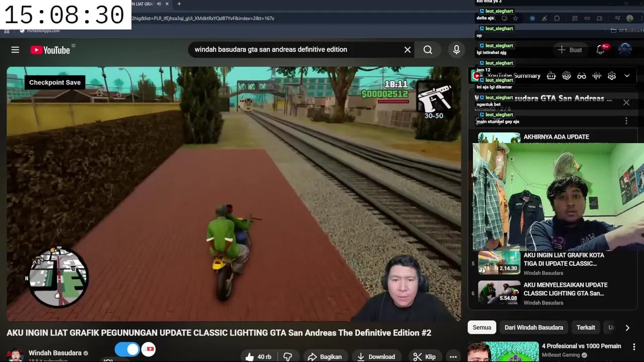Viewport: 644px width, 362px height.
Task: Select the Dari Windah Basudara chip
Action: point(534,327)
